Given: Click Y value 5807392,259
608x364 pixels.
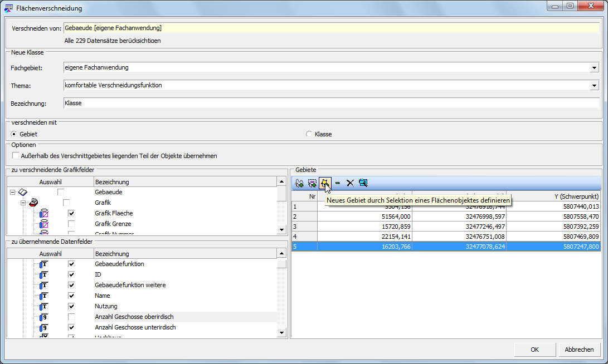Looking at the screenshot, I should click(x=581, y=227).
